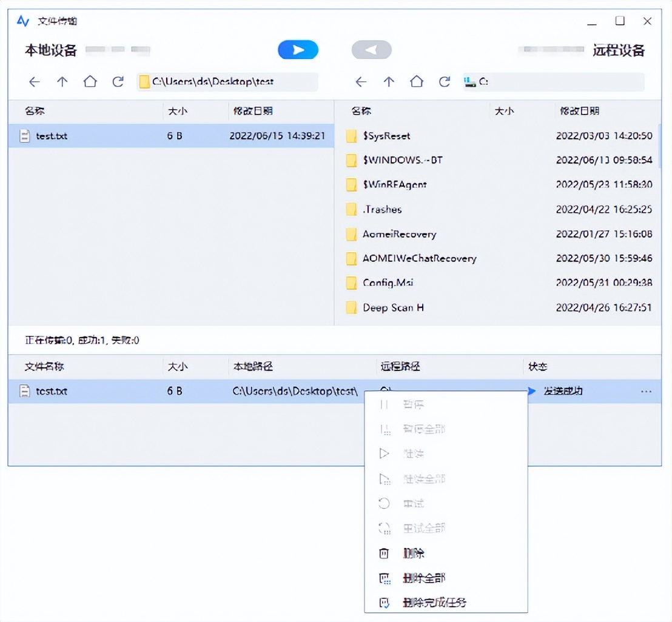Click the 文件传输 app logo icon

point(23,20)
